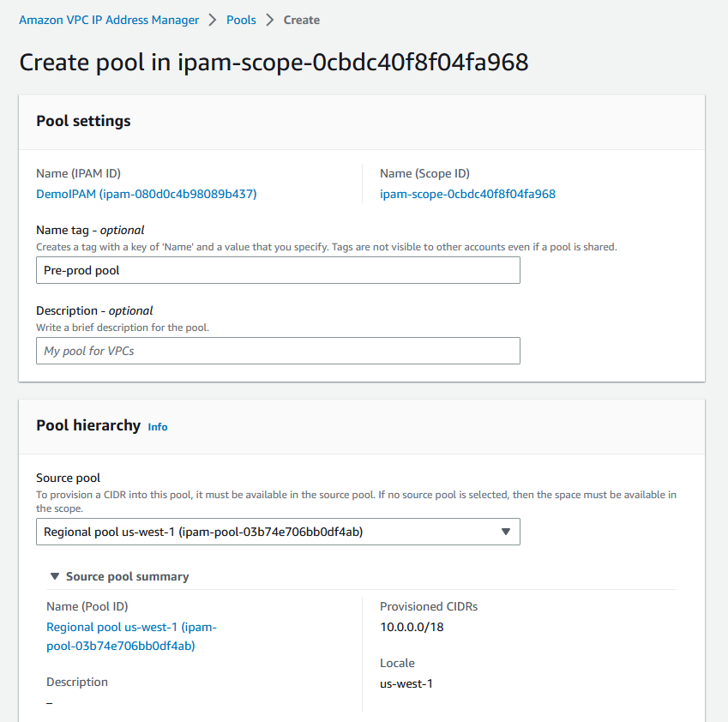728x722 pixels.
Task: Open scope link ipam-scope-0cbdc40f8f04fa968
Action: coord(467,194)
